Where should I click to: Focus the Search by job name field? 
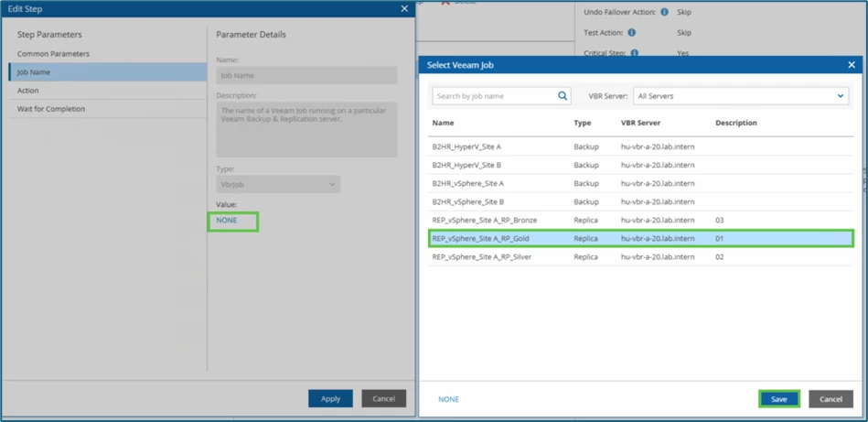click(x=494, y=96)
